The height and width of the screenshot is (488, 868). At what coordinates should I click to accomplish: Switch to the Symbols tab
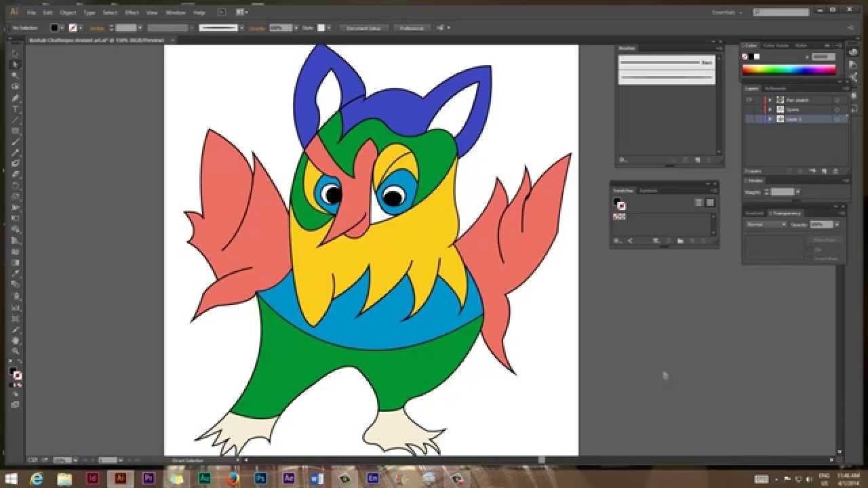tap(649, 190)
